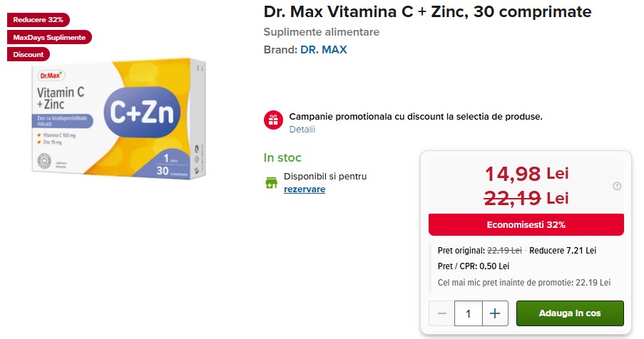Click the Suplimente alimentare category text
Viewport: 644px width, 339px height.
point(322,32)
